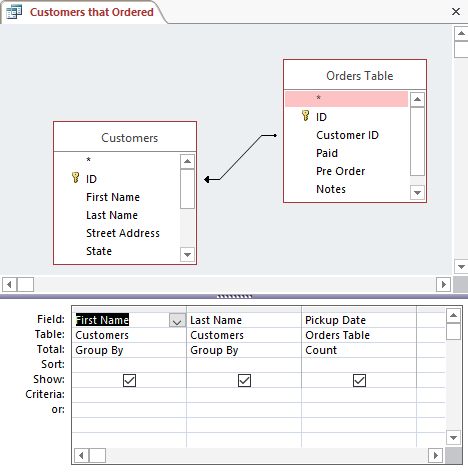Select the asterisk row in Customers table
The width and height of the screenshot is (468, 476).
coord(117,160)
